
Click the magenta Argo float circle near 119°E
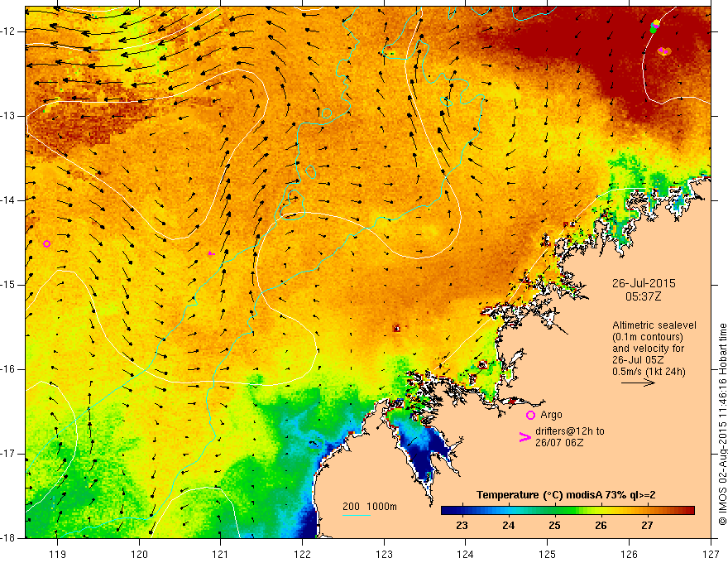pos(46,244)
